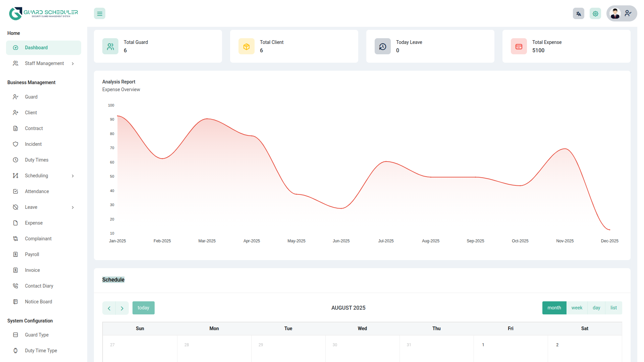Click the Total Expense card icon
This screenshot has width=644, height=362.
519,47
